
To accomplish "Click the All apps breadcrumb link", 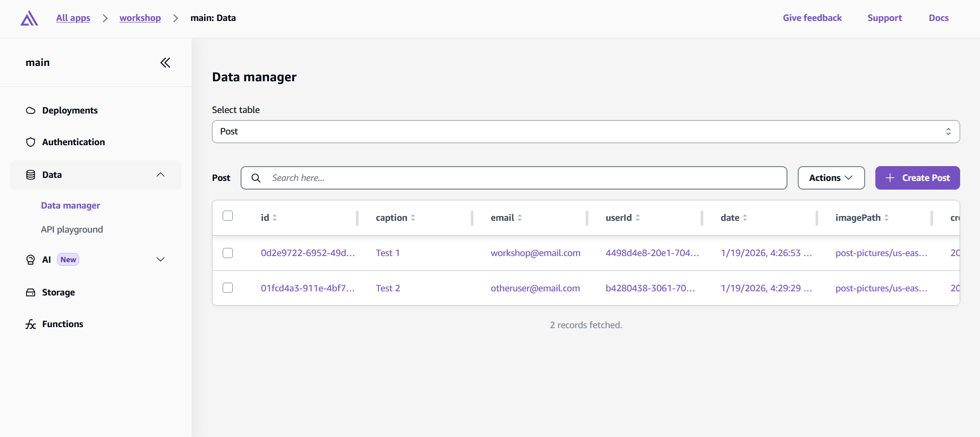I will (x=73, y=18).
